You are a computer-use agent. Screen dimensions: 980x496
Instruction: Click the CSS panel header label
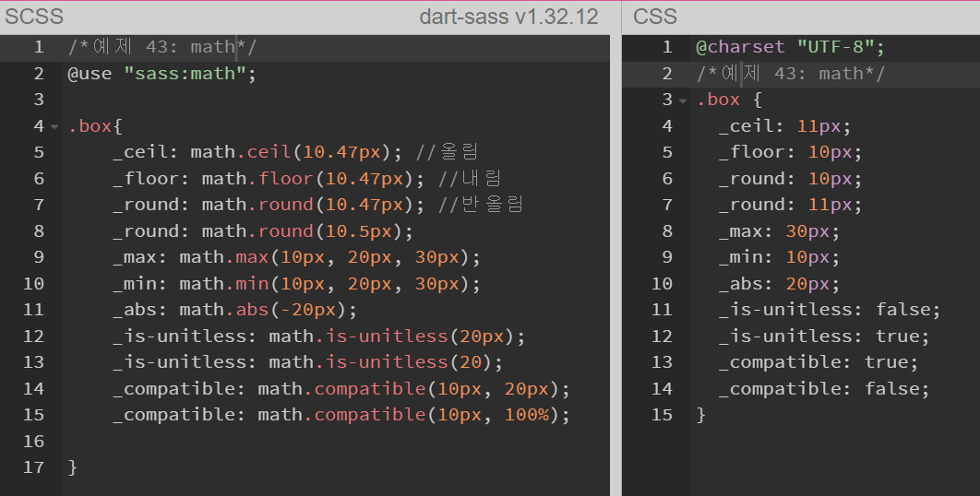[x=655, y=17]
